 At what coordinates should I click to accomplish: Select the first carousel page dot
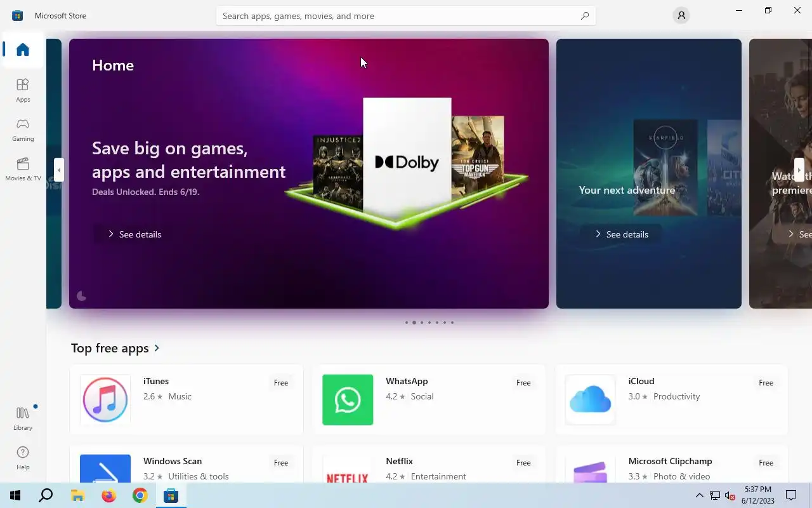pos(407,323)
